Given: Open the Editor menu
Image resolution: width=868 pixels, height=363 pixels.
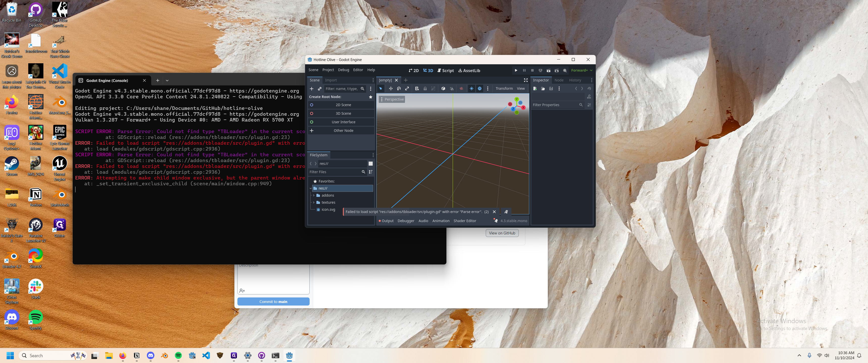Looking at the screenshot, I should (x=358, y=70).
